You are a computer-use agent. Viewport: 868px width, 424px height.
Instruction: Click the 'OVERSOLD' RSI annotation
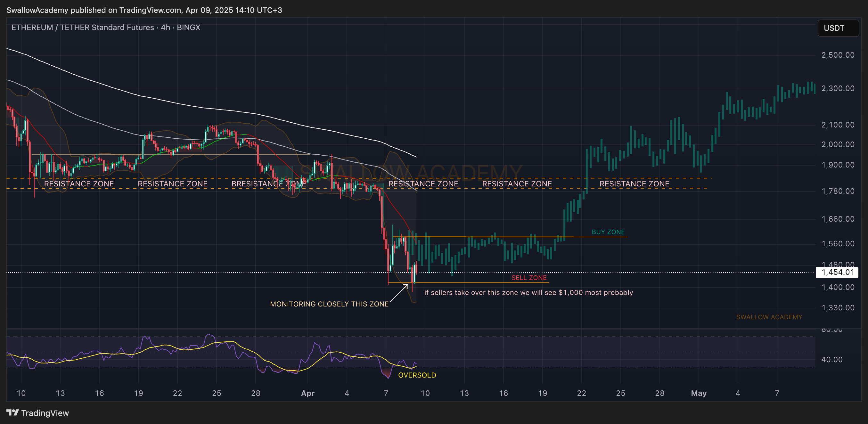tap(417, 375)
